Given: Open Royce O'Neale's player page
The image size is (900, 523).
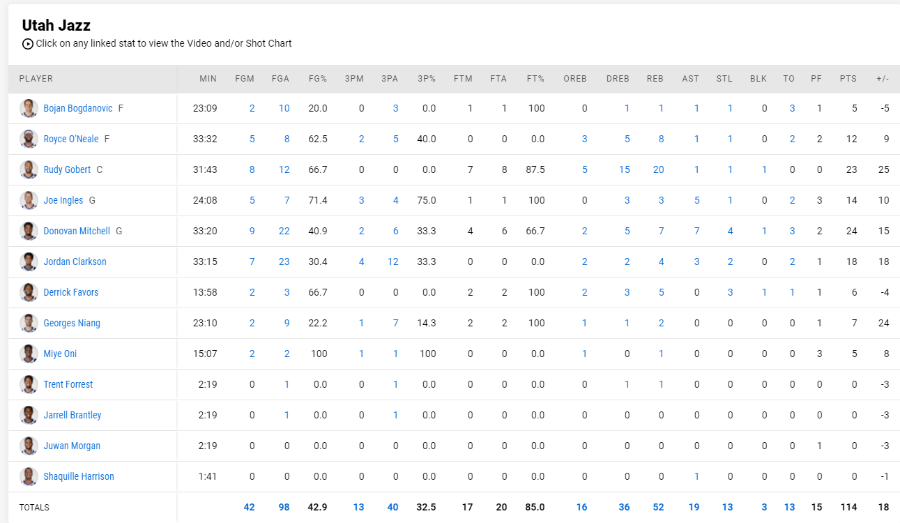Looking at the screenshot, I should [71, 139].
